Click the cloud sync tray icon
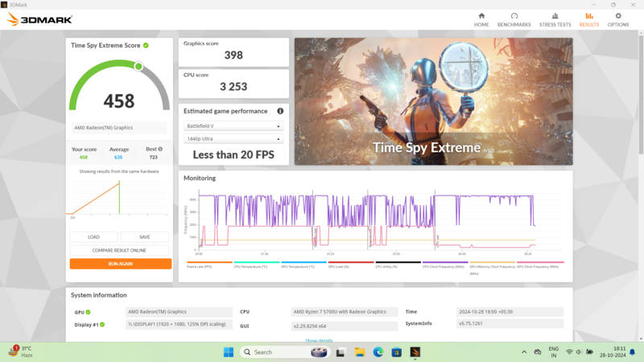Viewport: 644px width, 362px height. 537,352
